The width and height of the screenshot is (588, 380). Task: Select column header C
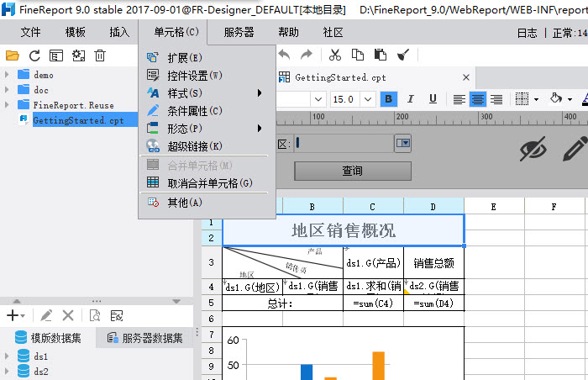tap(373, 207)
